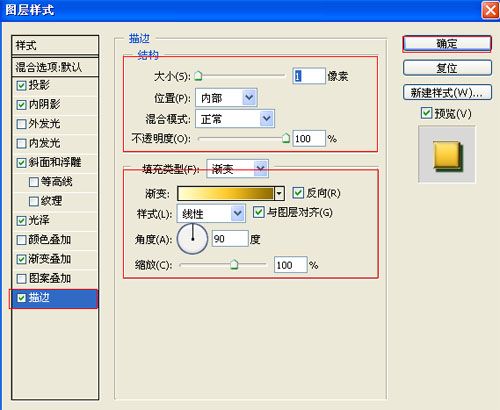
Task: Uncheck the 描边 stroke checkbox
Action: 21,298
